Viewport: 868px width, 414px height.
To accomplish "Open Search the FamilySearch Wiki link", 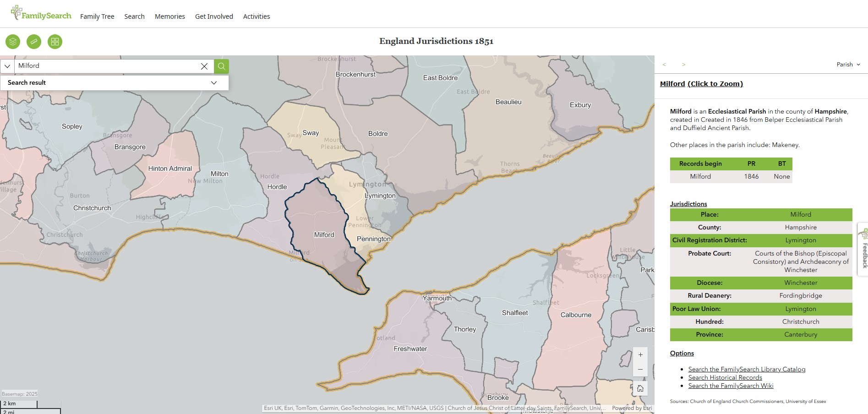I will pos(730,386).
